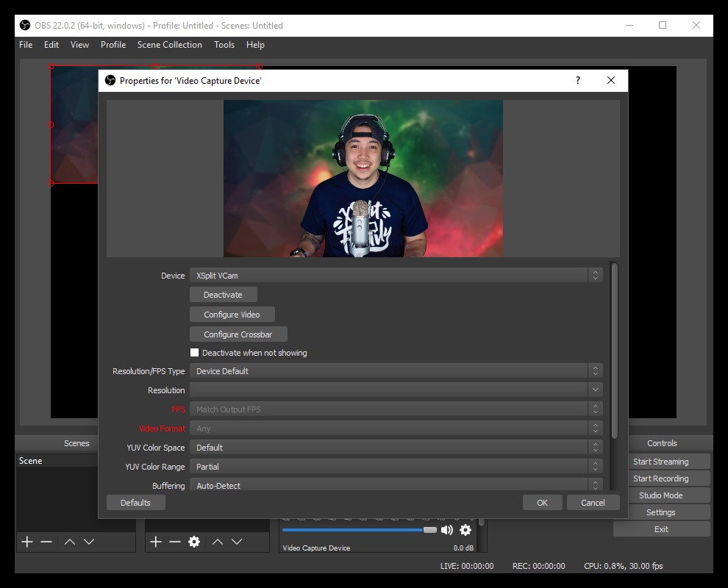Mute Video Capture Device speaker icon
728x588 pixels.
(x=447, y=530)
